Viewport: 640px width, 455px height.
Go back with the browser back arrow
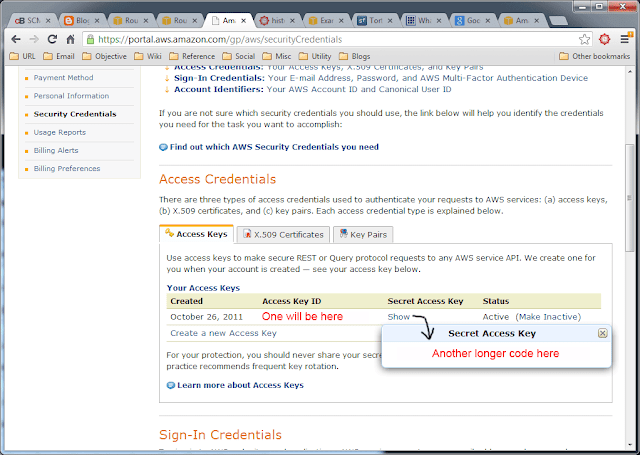coord(16,39)
